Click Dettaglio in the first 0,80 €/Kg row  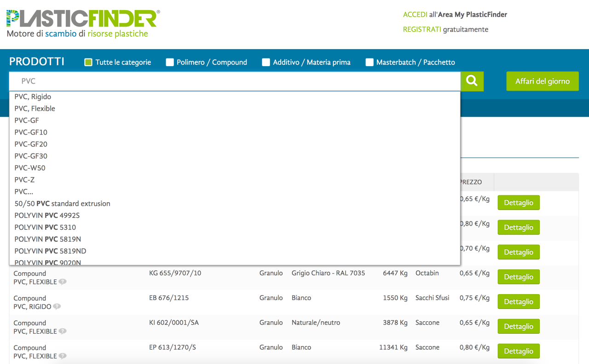[519, 227]
